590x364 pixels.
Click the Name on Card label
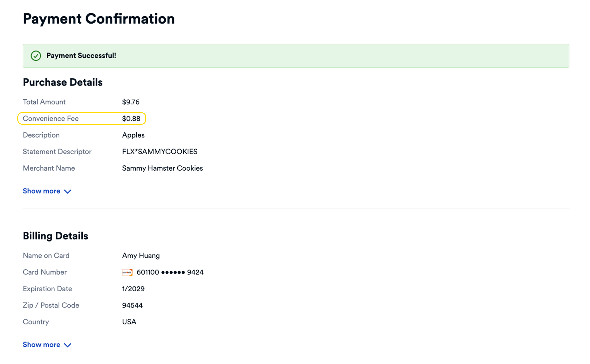46,256
